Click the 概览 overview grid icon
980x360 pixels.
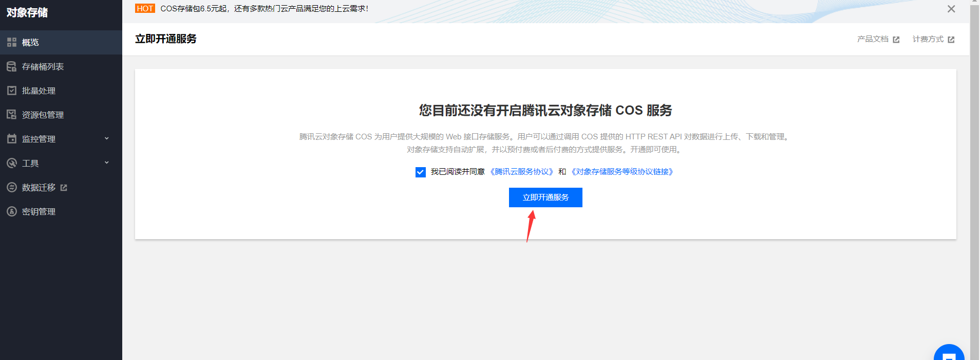pyautogui.click(x=12, y=42)
